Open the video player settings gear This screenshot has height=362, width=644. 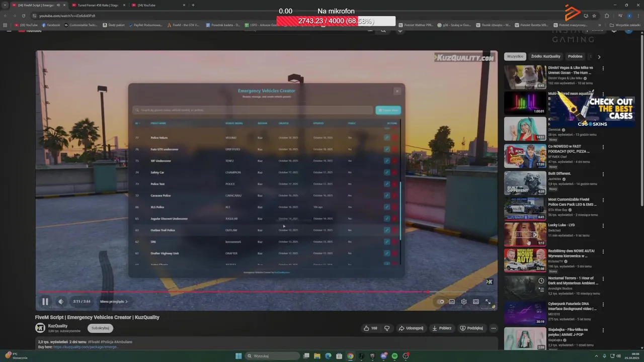coord(464,302)
